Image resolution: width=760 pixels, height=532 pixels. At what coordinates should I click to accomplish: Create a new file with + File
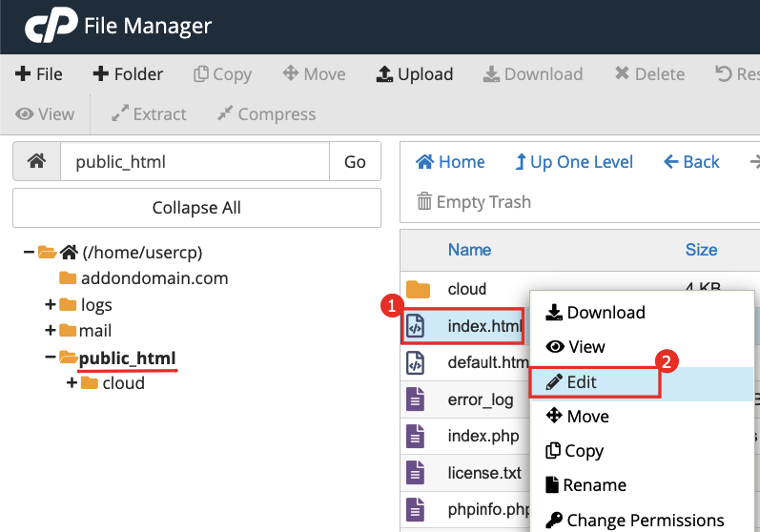click(x=39, y=74)
